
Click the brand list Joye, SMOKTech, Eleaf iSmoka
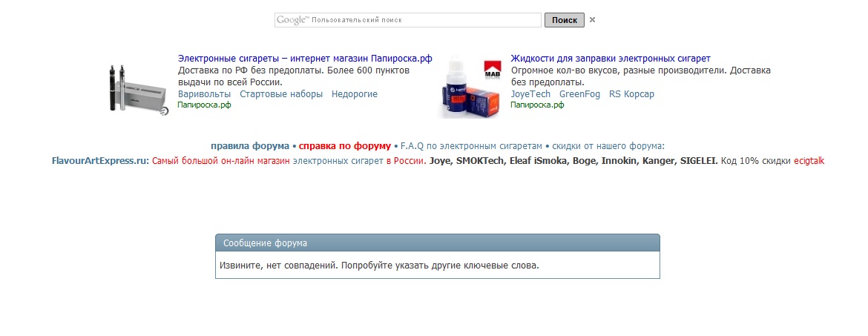[x=573, y=161]
